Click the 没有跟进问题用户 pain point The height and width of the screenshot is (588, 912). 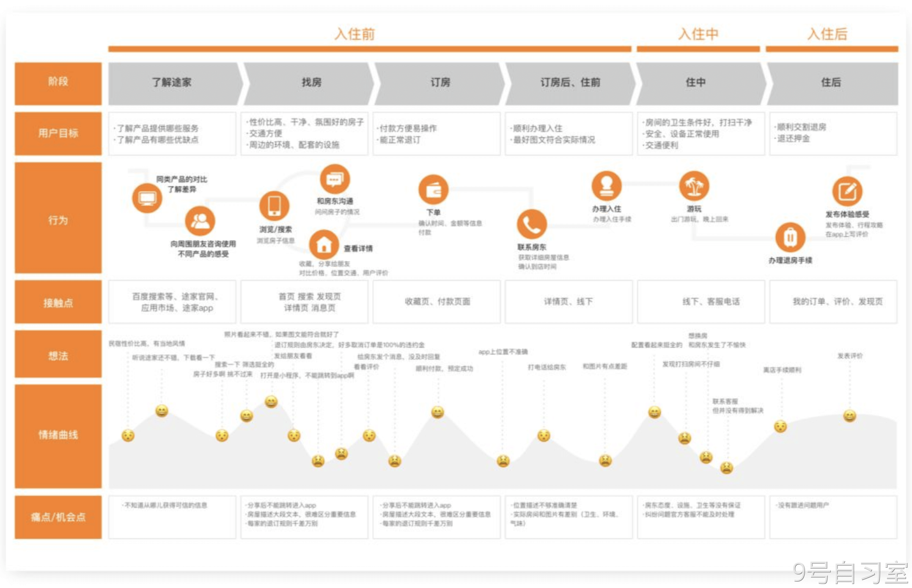coord(802,505)
